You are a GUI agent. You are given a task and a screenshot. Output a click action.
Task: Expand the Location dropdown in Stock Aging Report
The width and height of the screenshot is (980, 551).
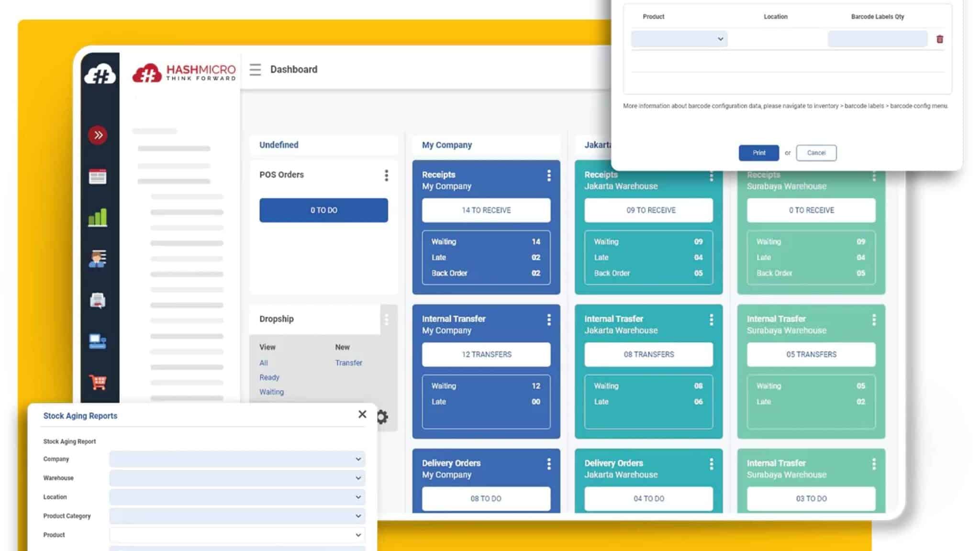point(237,497)
